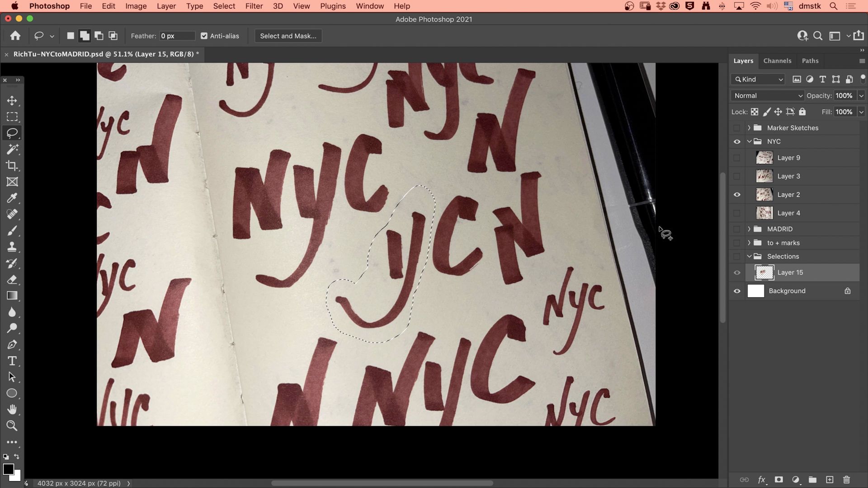Select the Pen tool
Viewport: 868px width, 488px height.
pyautogui.click(x=12, y=344)
